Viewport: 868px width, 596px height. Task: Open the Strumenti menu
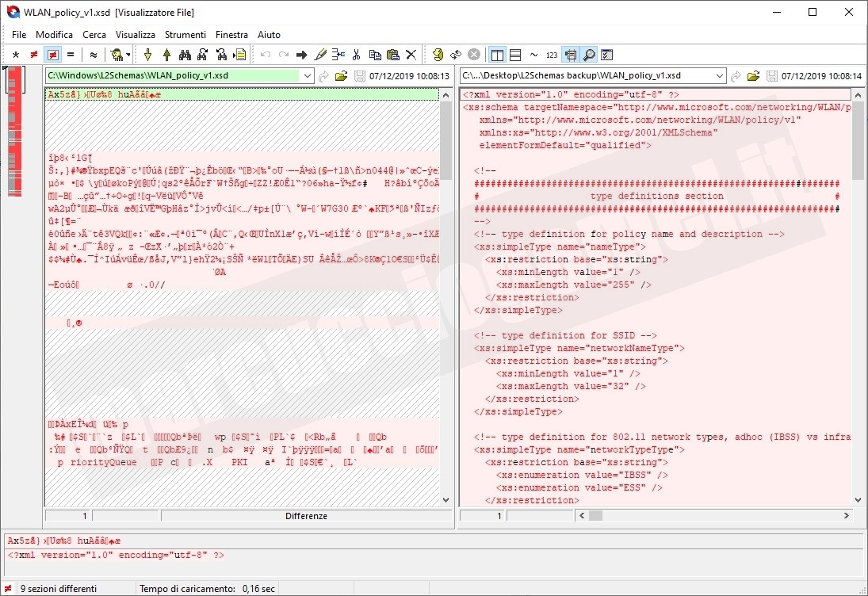185,34
